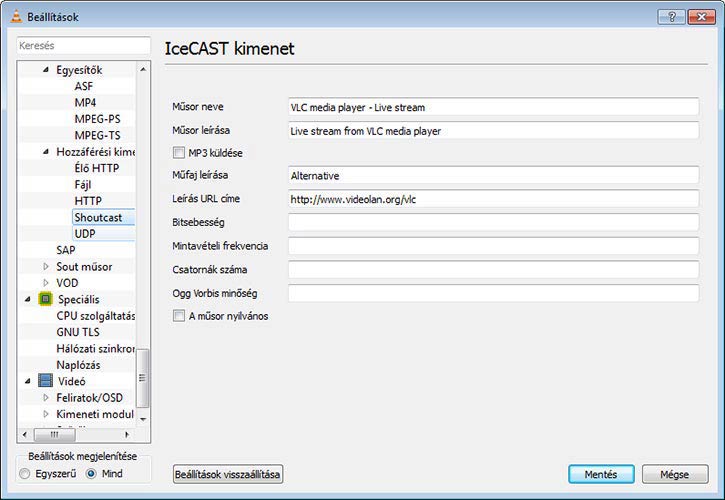Check the A műsor nyilvános option
The image size is (725, 500).
click(180, 316)
